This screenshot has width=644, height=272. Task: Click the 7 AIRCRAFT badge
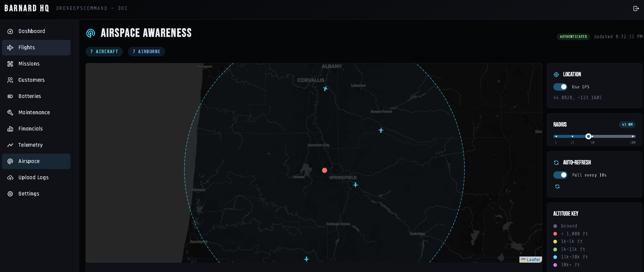coord(104,52)
